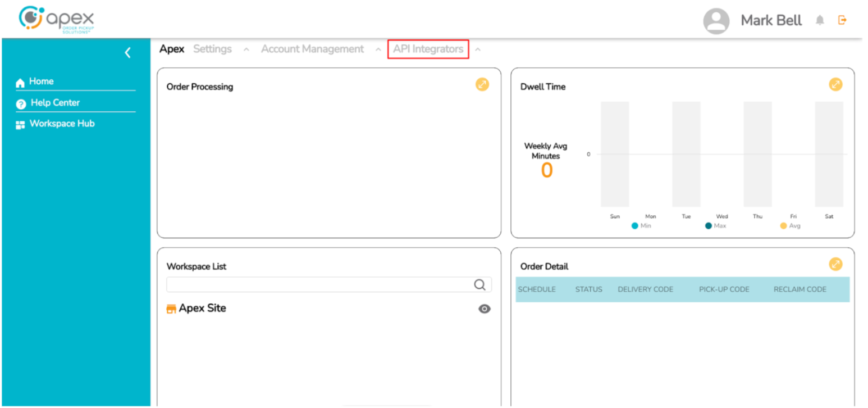
Task: Collapse the sidebar with the left chevron
Action: pos(127,53)
